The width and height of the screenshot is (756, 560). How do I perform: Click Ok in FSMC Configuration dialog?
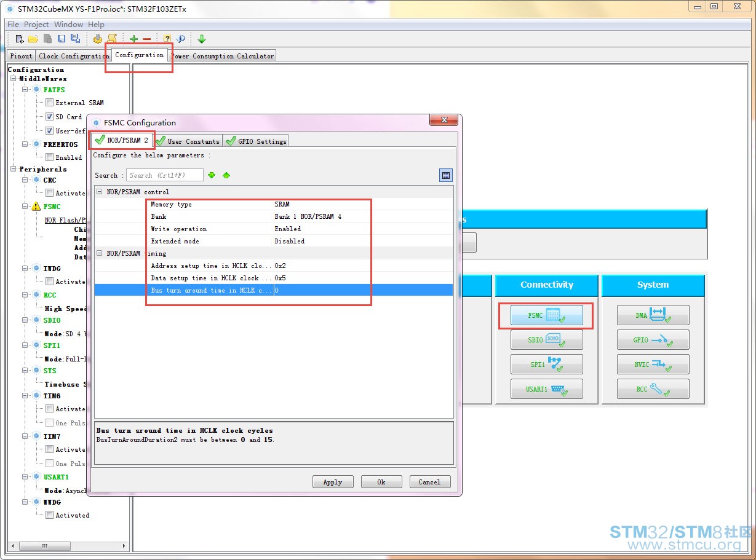point(381,482)
